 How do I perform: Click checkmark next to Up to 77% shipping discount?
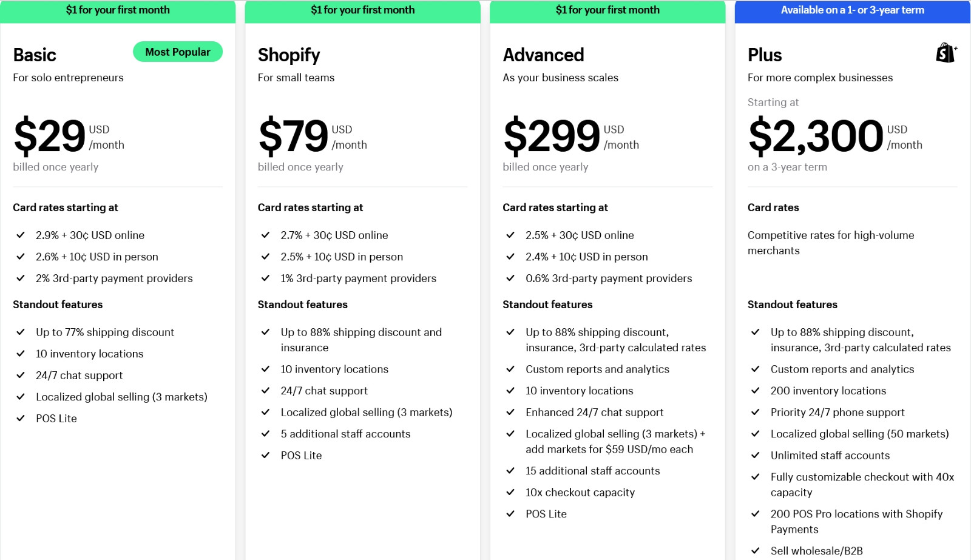[x=21, y=332]
